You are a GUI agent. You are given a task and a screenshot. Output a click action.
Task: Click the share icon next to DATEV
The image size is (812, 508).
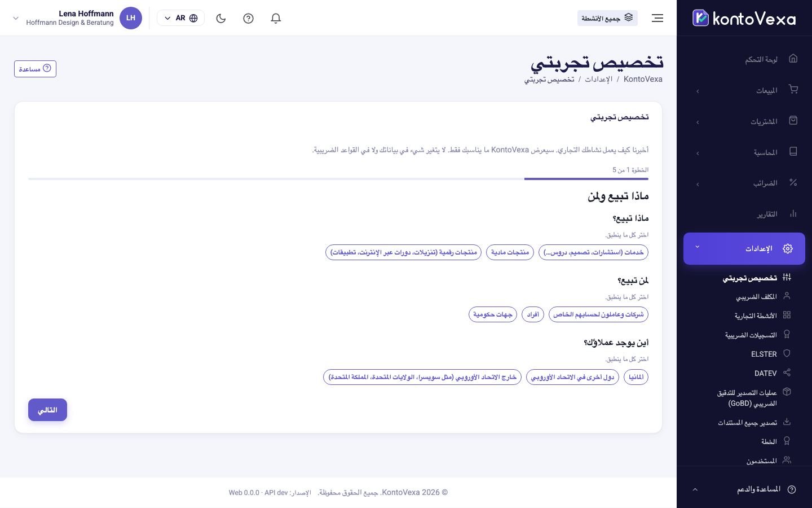[x=787, y=373]
